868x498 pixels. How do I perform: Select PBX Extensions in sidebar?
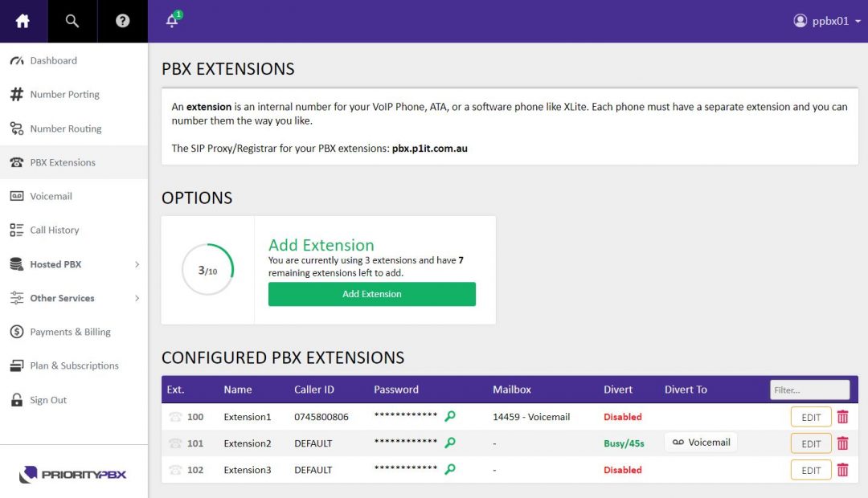click(74, 162)
